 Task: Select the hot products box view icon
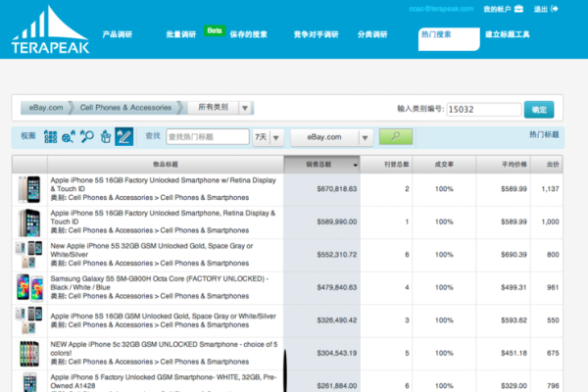click(x=106, y=136)
